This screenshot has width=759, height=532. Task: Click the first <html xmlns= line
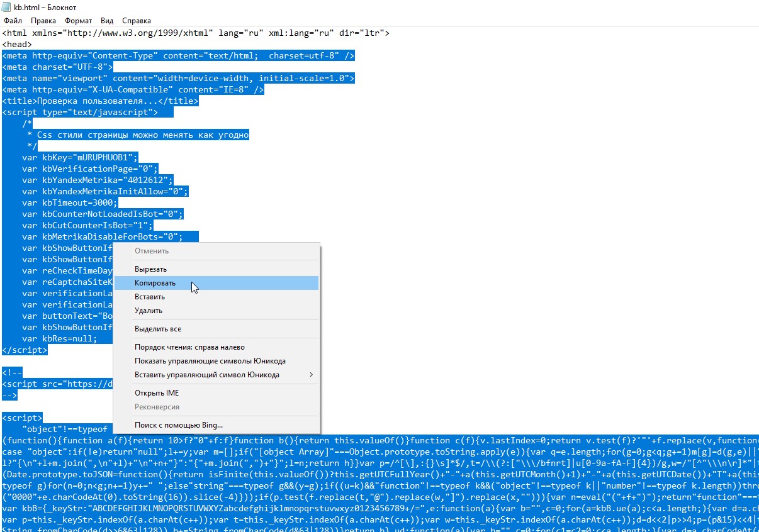pyautogui.click(x=195, y=33)
